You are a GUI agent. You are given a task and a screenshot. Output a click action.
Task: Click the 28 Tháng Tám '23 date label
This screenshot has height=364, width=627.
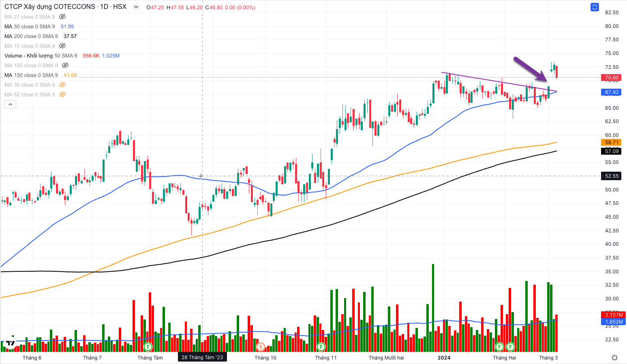coord(202,358)
